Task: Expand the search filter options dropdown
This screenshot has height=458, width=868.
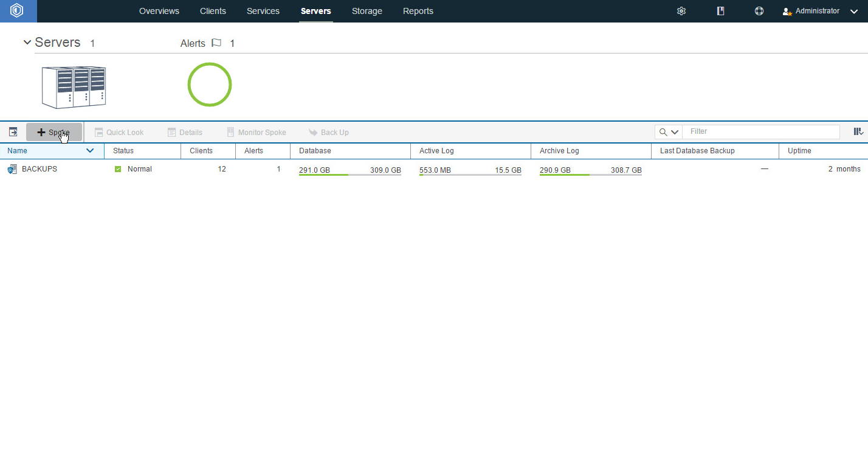Action: [674, 132]
